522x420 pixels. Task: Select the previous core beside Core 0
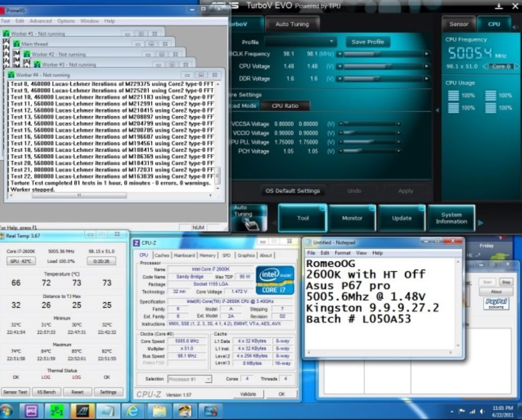click(485, 66)
